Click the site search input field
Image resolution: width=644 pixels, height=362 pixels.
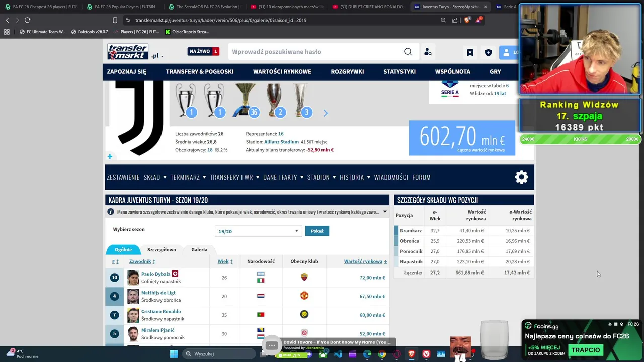[x=314, y=52]
